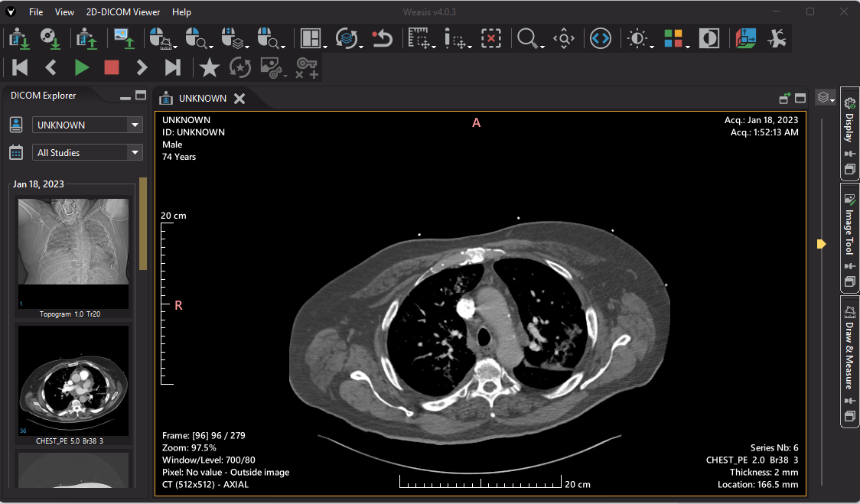Click the Frame: [96] 96 / 279 text
860x504 pixels.
(204, 435)
